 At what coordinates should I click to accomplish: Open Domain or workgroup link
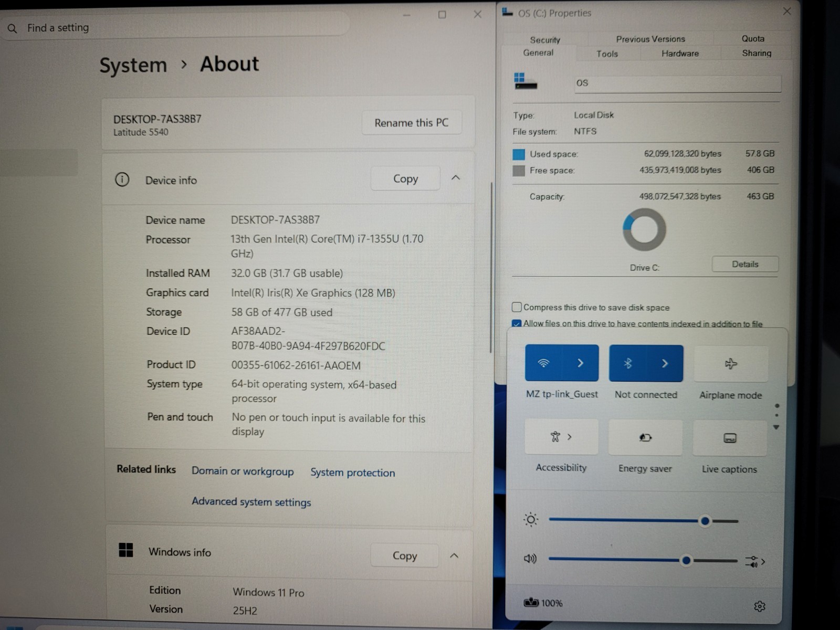pos(243,471)
